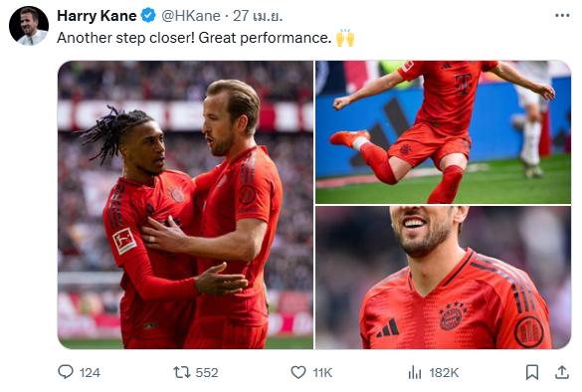
Task: Open the photo of smiling bearded player
Action: 443,278
